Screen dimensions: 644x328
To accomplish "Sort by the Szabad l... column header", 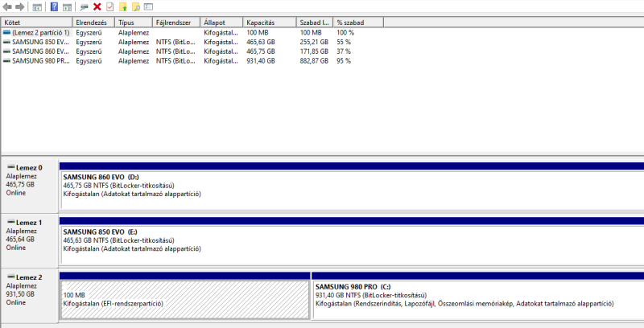I will (x=315, y=23).
